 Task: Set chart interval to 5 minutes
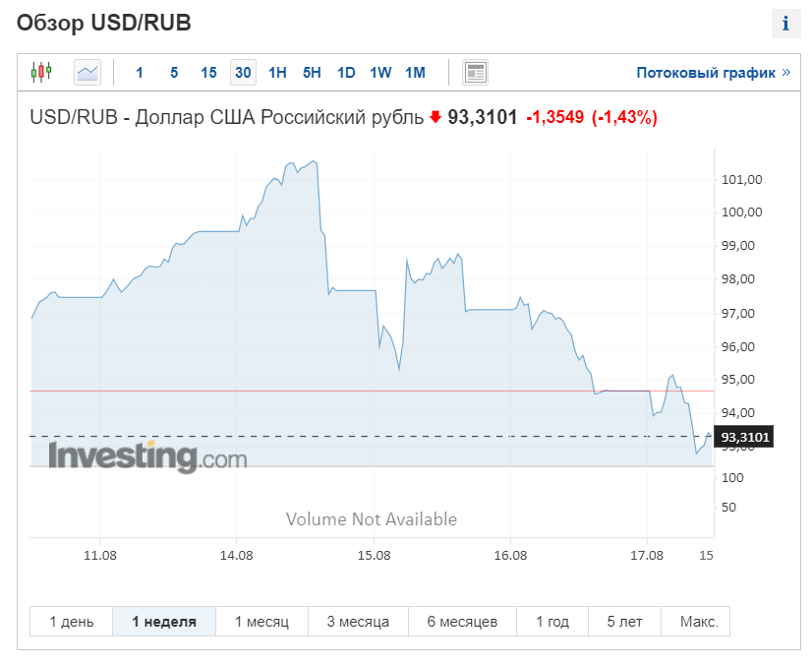coord(174,73)
